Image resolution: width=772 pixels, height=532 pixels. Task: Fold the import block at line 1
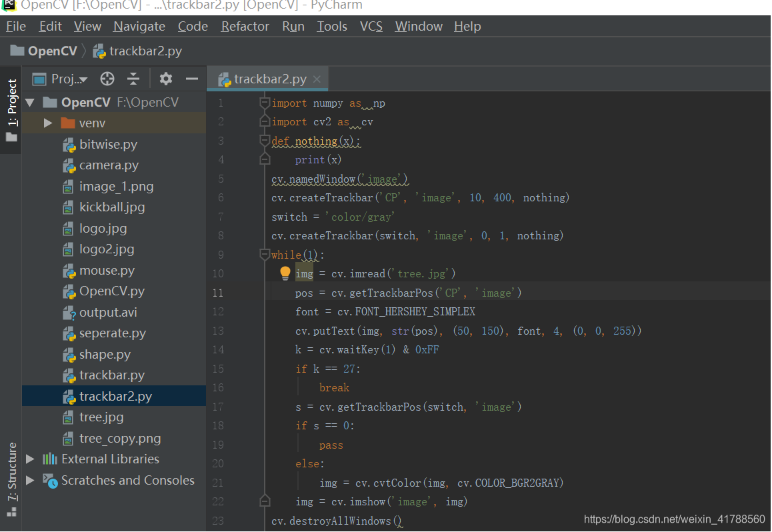coord(265,103)
